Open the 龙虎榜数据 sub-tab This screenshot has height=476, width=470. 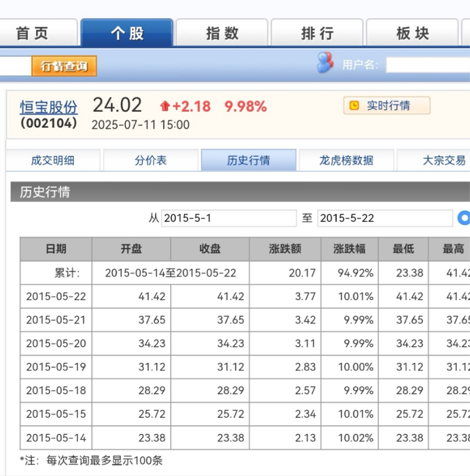346,160
